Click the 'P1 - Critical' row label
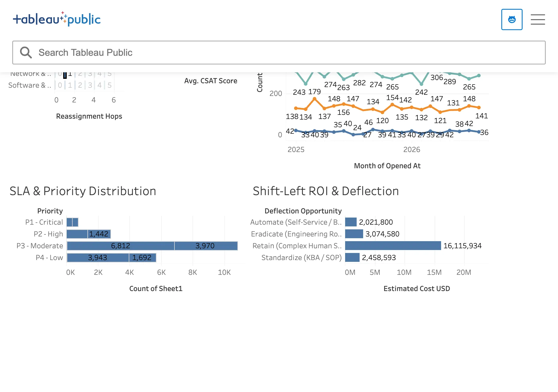This screenshot has height=392, width=558. (x=44, y=222)
